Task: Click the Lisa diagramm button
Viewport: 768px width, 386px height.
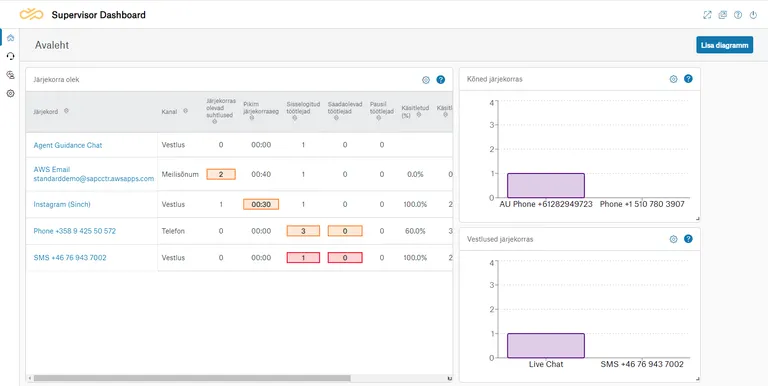Action: click(x=724, y=45)
